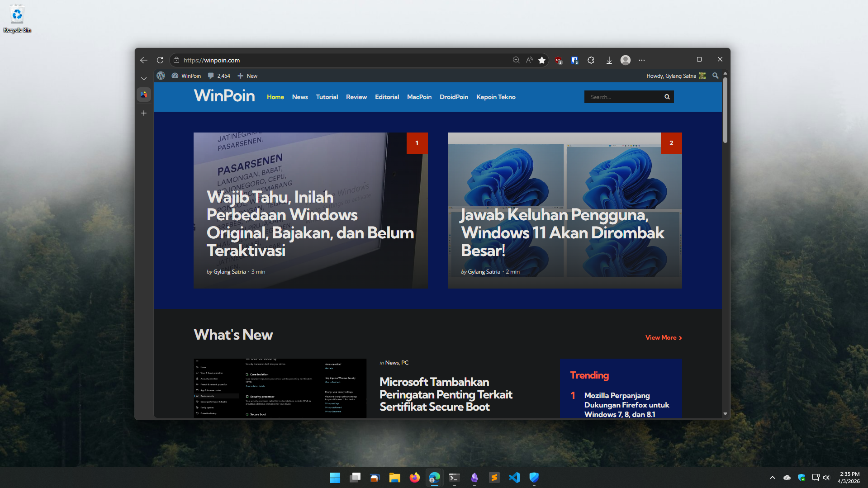Open the browser settings ellipsis menu
Image resolution: width=868 pixels, height=488 pixels.
[x=642, y=60]
